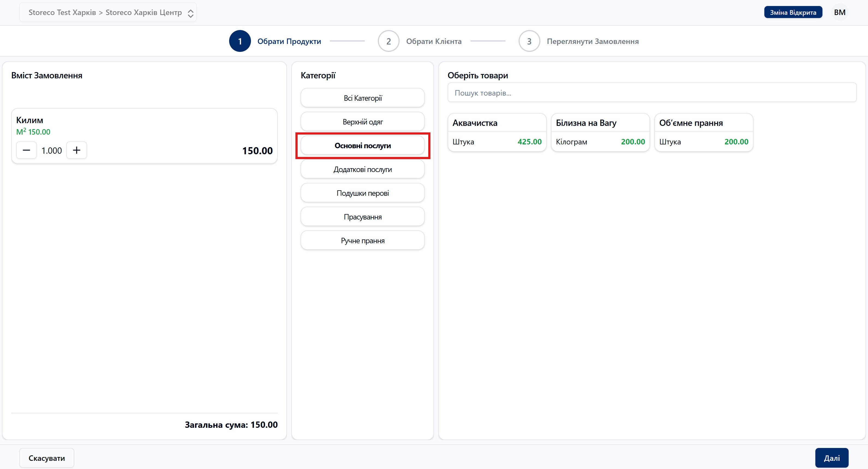This screenshot has height=469, width=868.
Task: Click step 1 circle Обрати Продукти
Action: pyautogui.click(x=240, y=41)
